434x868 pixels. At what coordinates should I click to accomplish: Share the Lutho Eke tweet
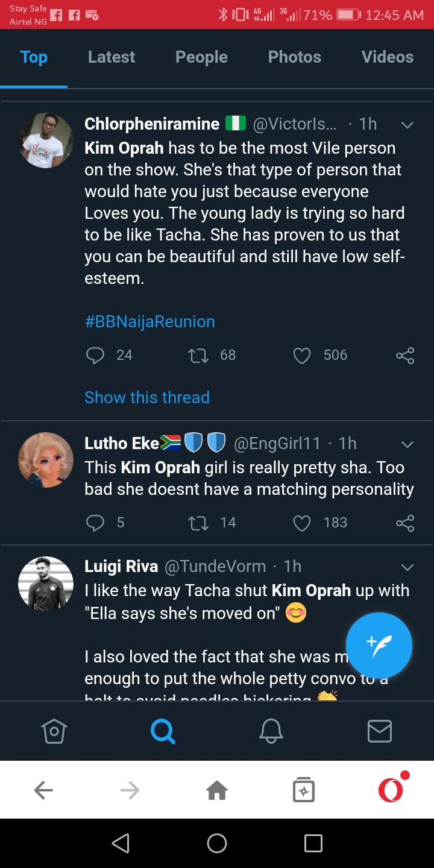(x=405, y=523)
